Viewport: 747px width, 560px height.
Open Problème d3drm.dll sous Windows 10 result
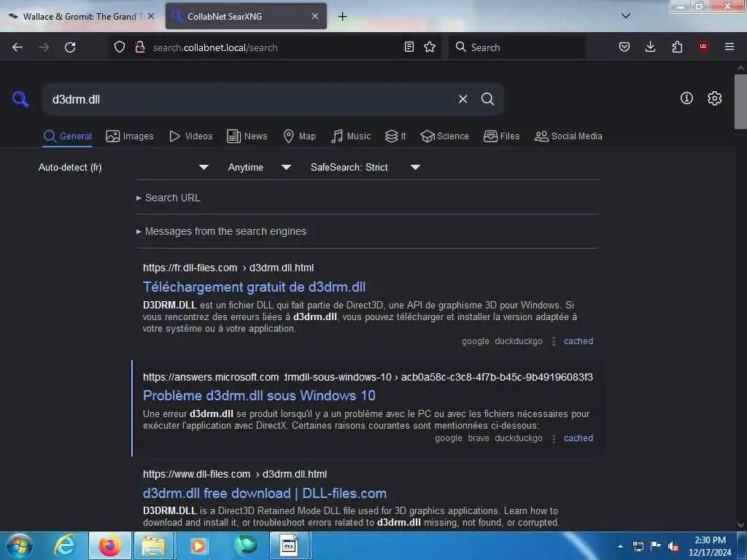tap(259, 396)
